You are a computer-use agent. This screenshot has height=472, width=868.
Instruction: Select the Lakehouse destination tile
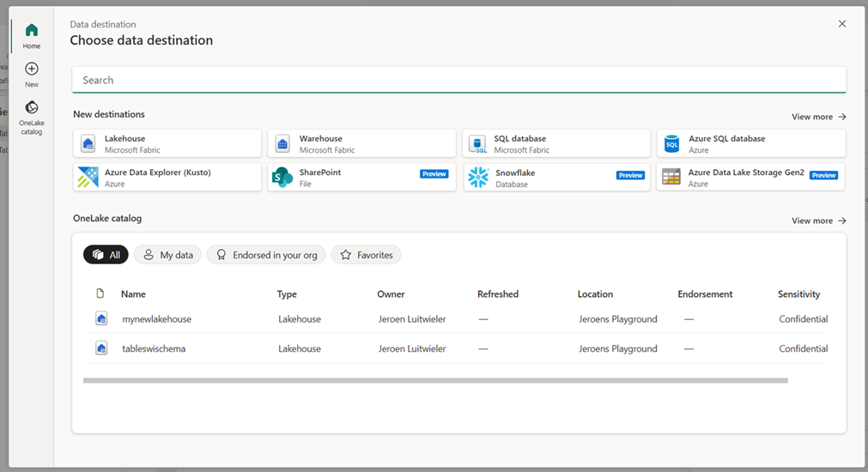pos(167,143)
